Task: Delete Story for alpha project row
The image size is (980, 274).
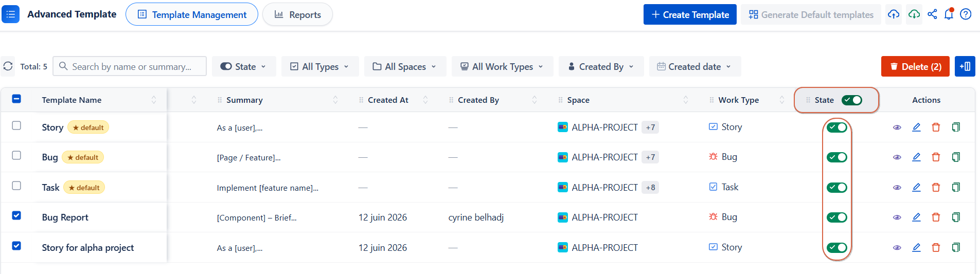Action: pos(936,247)
